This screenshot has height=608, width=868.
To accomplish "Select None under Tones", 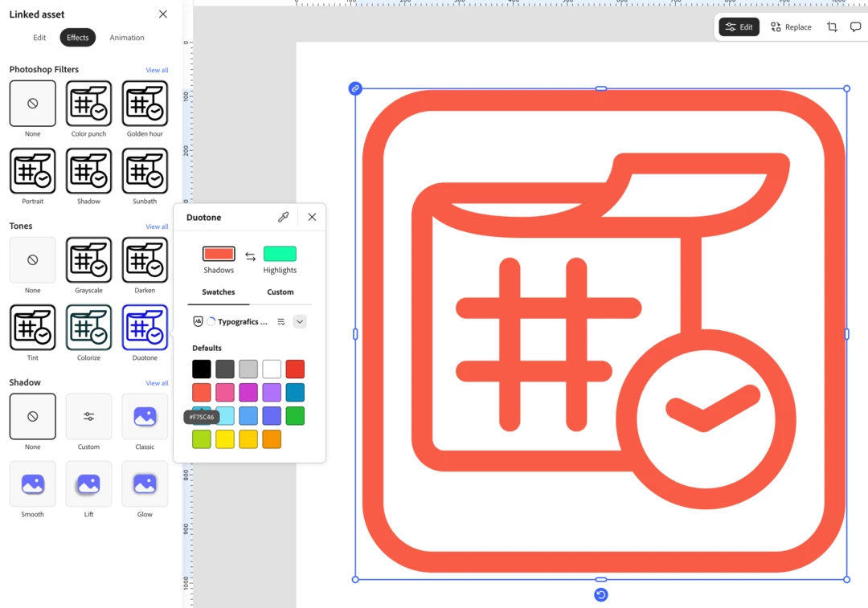I will tap(33, 260).
